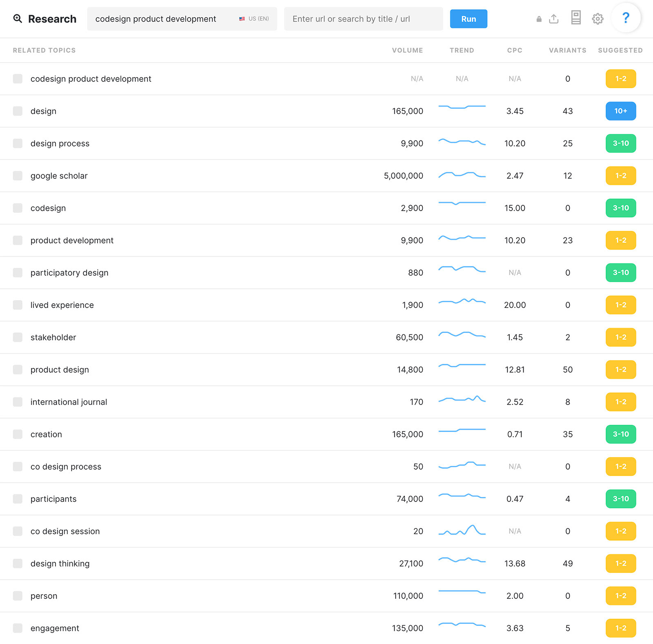Mark the product design row checkbox
The width and height of the screenshot is (653, 644).
[x=18, y=369]
